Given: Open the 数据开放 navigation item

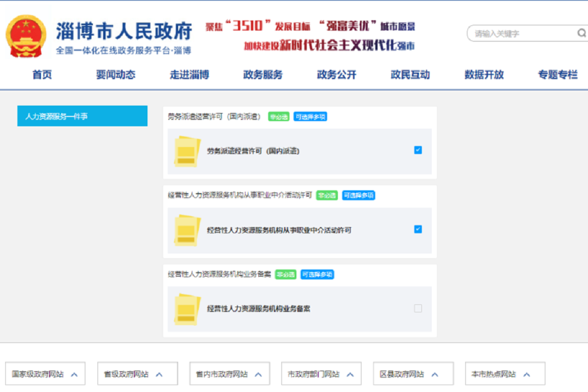Looking at the screenshot, I should (484, 75).
